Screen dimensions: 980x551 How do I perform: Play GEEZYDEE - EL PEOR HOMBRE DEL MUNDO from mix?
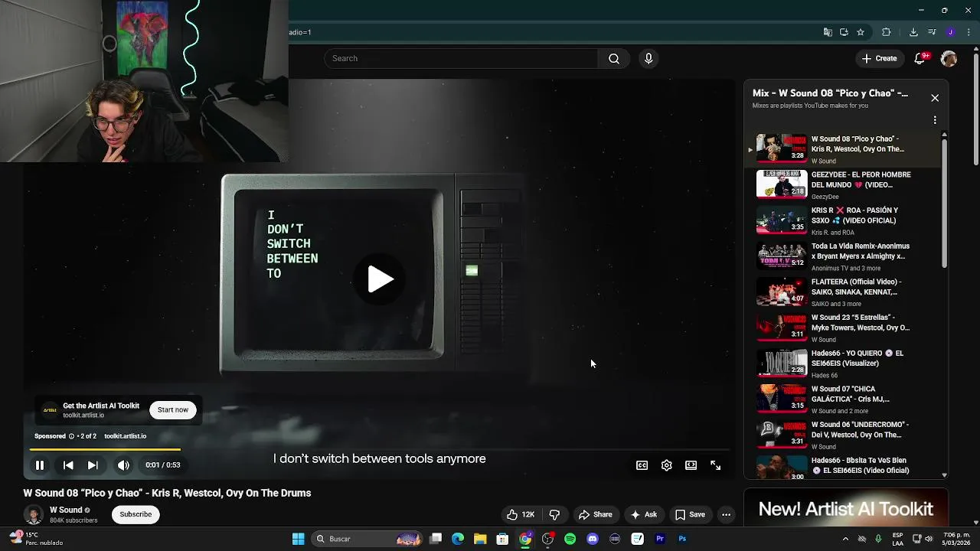(842, 185)
